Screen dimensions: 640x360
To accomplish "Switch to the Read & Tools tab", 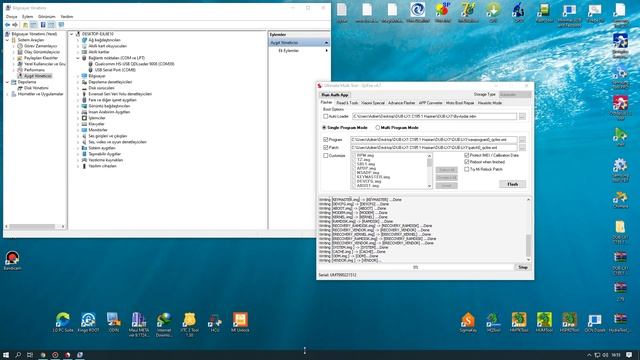I will (x=347, y=103).
